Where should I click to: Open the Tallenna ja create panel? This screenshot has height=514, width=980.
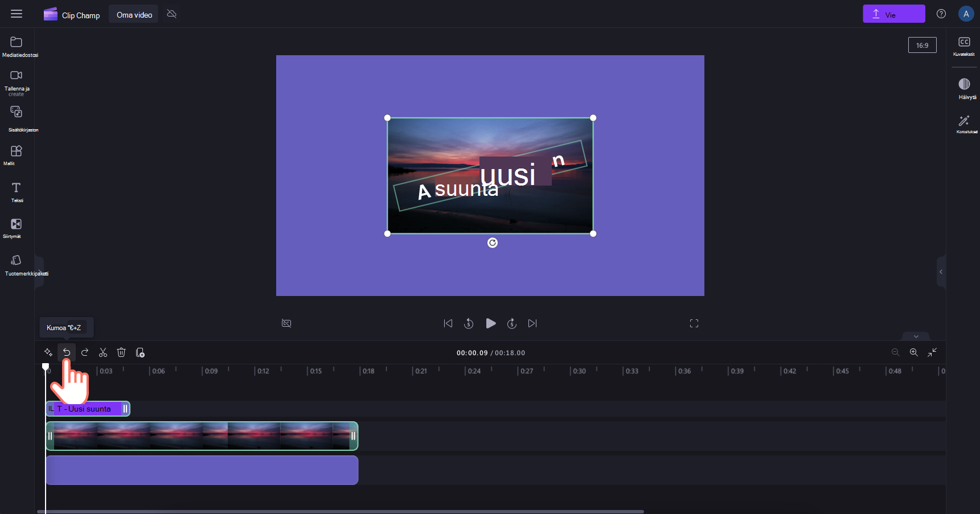pos(17,83)
